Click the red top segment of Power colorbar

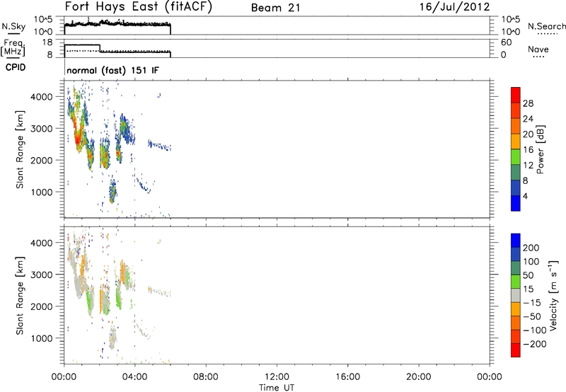tap(516, 95)
